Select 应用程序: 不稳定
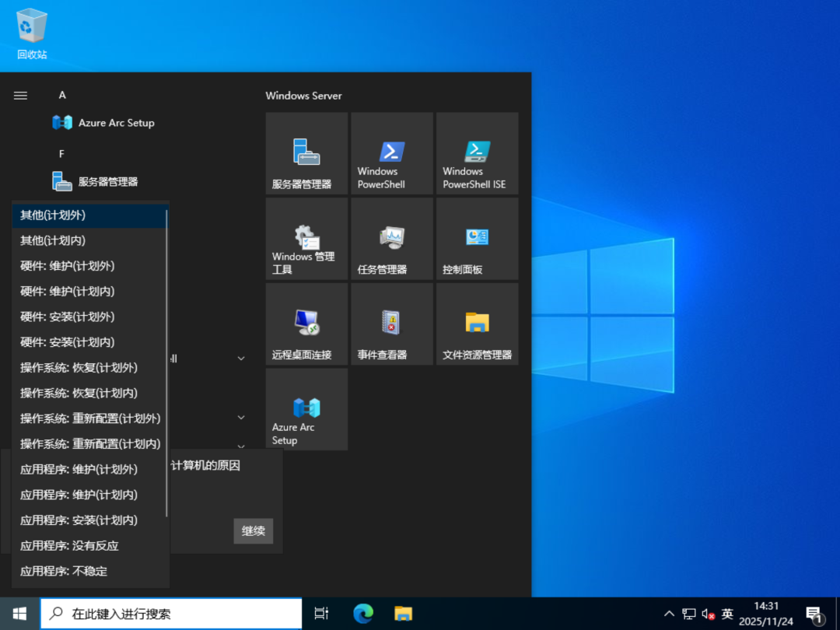The width and height of the screenshot is (840, 630). [x=89, y=572]
